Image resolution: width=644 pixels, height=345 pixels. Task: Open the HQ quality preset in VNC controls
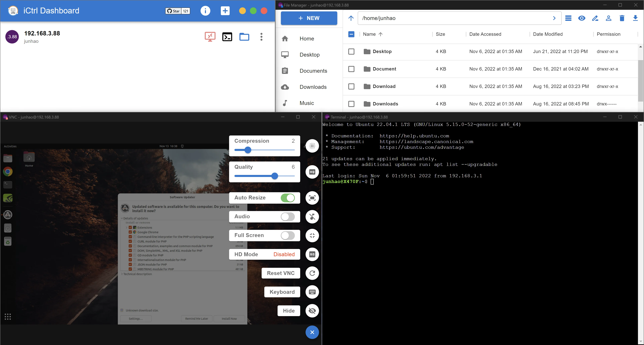coord(312,172)
